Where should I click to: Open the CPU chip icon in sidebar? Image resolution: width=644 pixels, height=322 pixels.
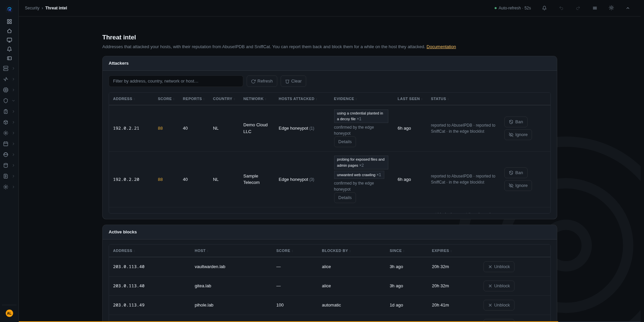click(6, 90)
